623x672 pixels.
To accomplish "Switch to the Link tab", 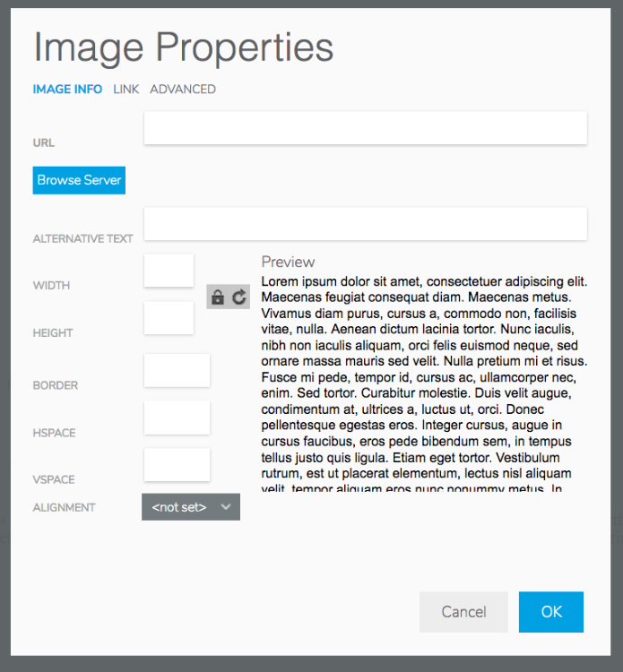I will (126, 89).
